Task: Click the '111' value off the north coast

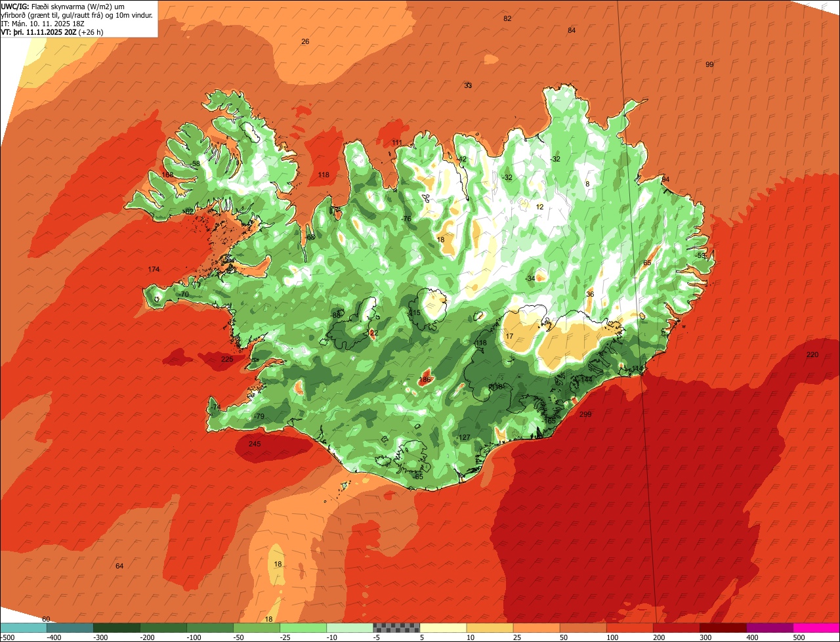Action: point(397,142)
